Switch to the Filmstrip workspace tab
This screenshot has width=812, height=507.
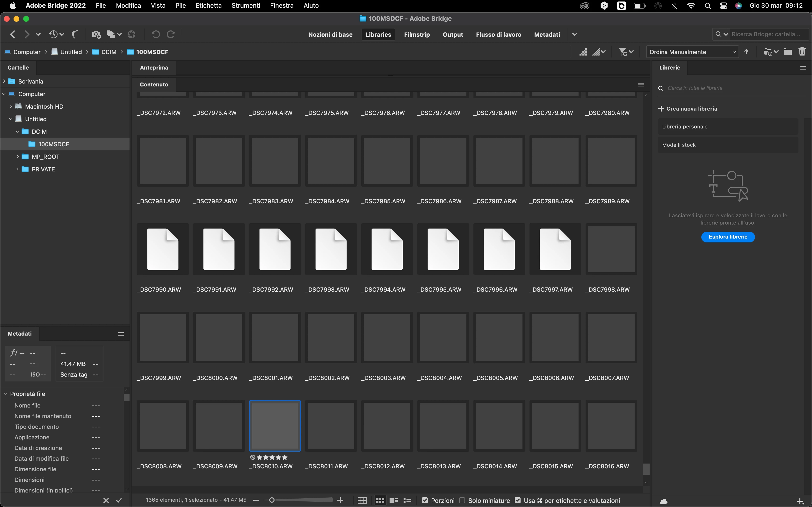coord(417,35)
